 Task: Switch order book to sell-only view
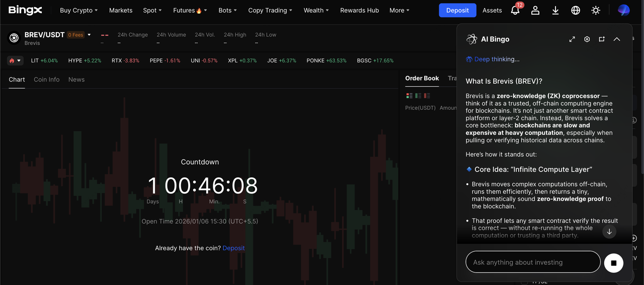click(x=427, y=96)
